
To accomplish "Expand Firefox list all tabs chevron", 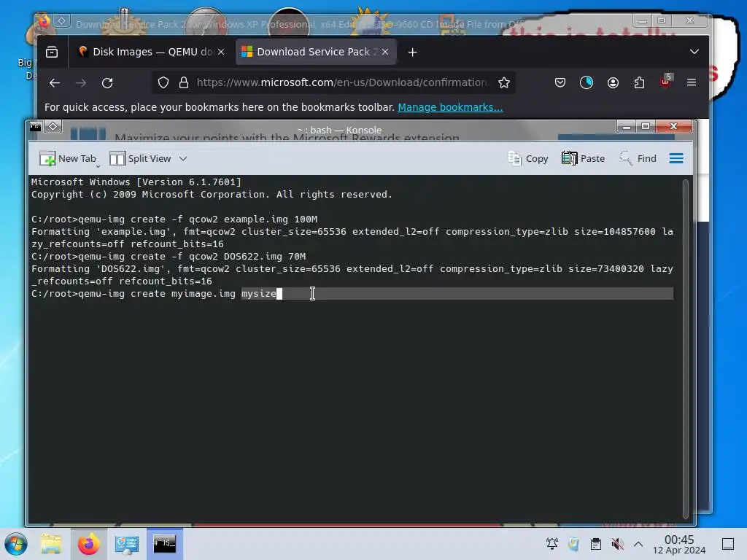I will [694, 52].
